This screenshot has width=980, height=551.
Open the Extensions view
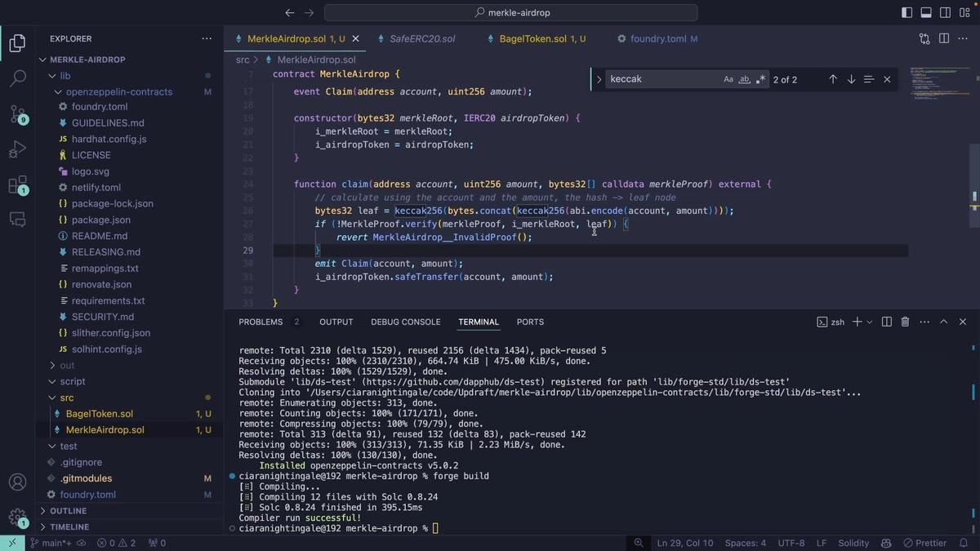click(17, 185)
